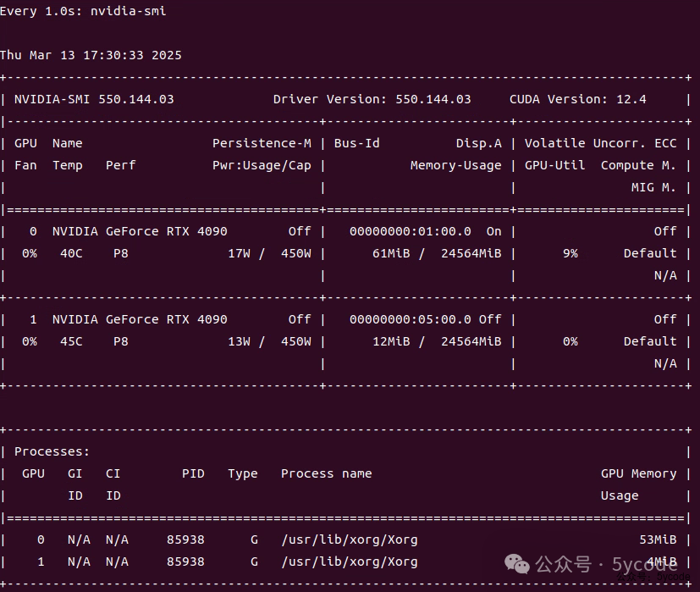This screenshot has width=700, height=592.
Task: Click GPU 1's "NVIDIA GeForce RTX 4090" name
Action: pyautogui.click(x=140, y=319)
